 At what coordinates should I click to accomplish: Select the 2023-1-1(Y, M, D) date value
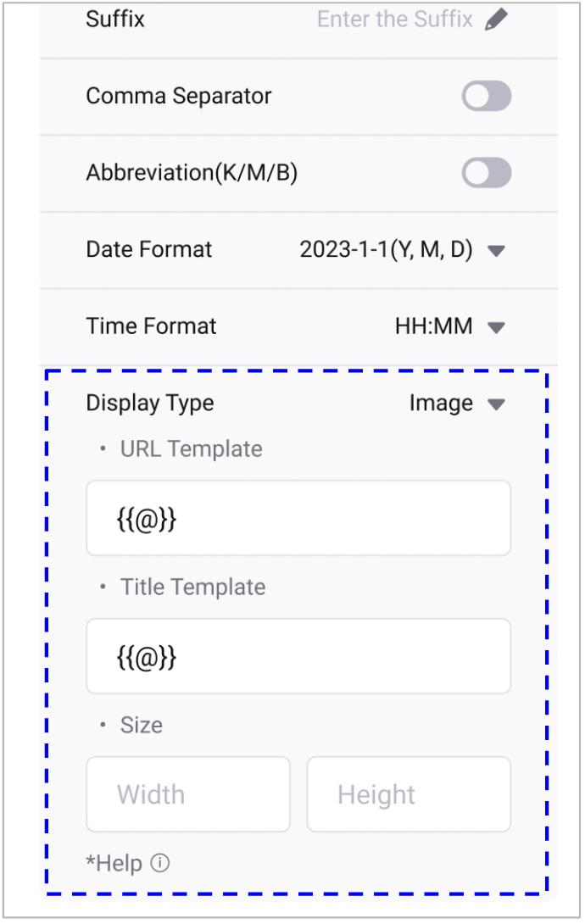pos(386,250)
